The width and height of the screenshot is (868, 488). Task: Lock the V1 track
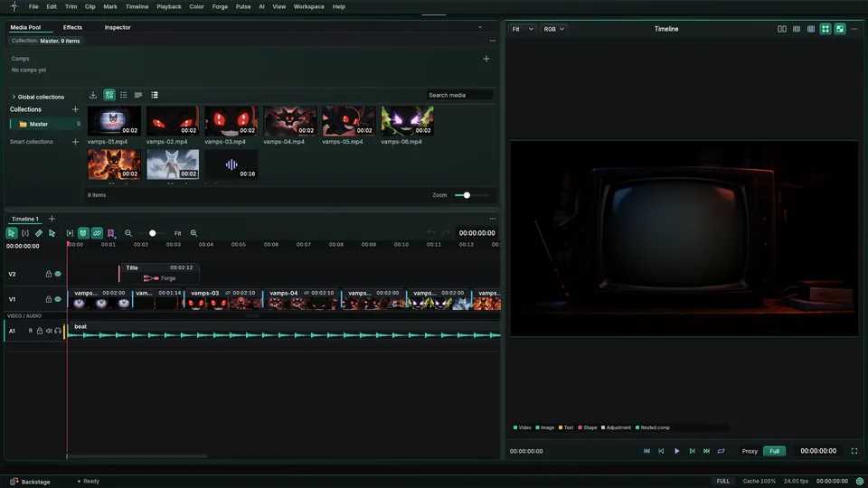click(x=48, y=299)
